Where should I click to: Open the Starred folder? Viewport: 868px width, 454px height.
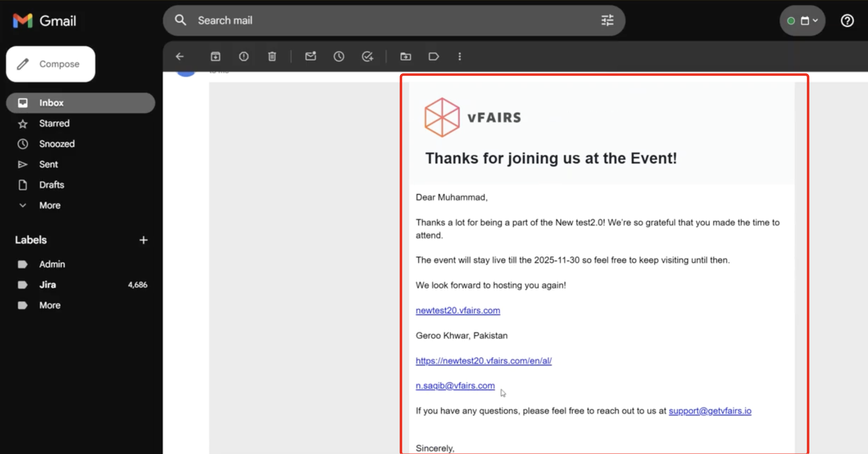tap(54, 123)
